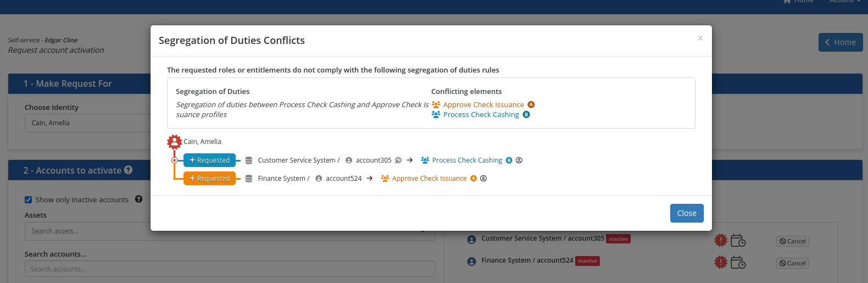Click the B badge in Conflicting elements
The width and height of the screenshot is (868, 283).
526,114
